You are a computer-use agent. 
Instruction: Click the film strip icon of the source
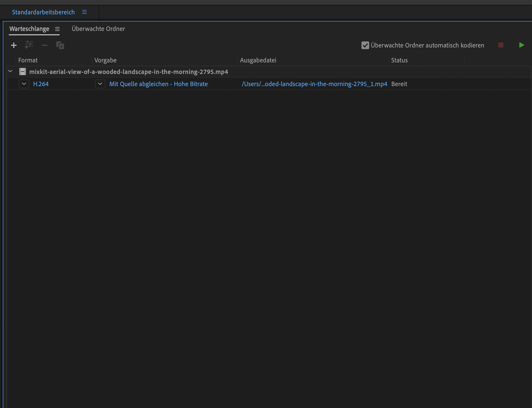(x=22, y=72)
